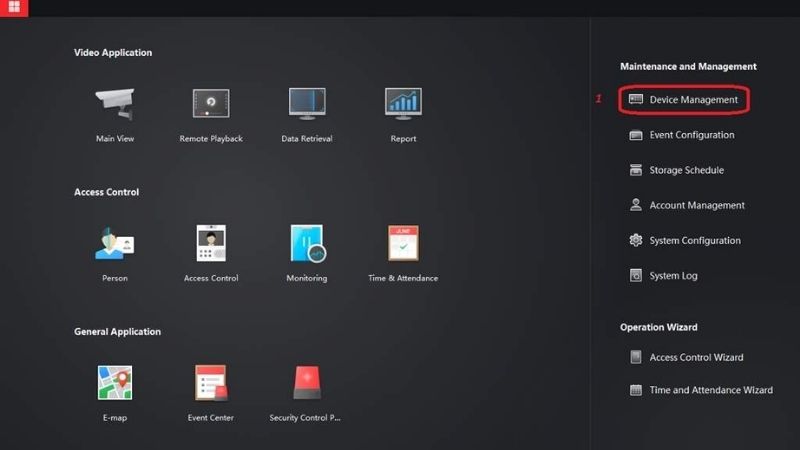Open the Data Retrieval module

307,104
